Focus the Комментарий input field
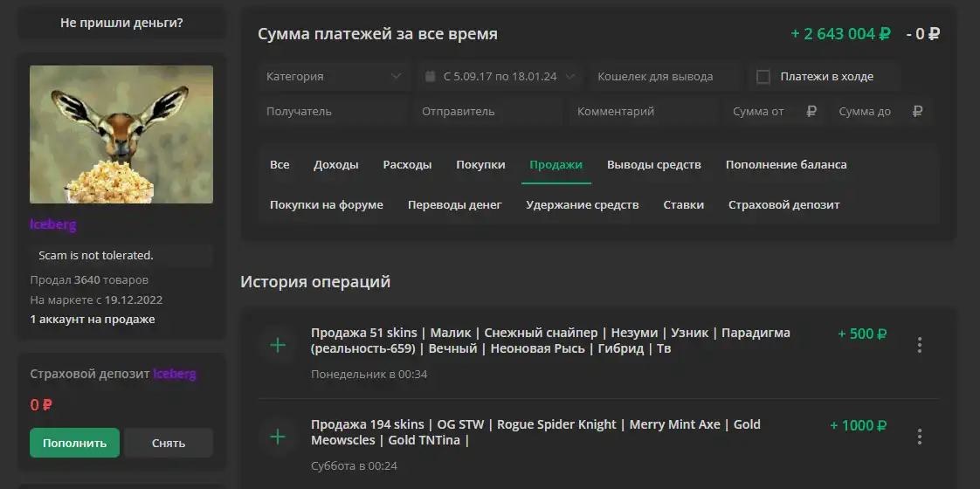The image size is (980, 489). coord(645,112)
